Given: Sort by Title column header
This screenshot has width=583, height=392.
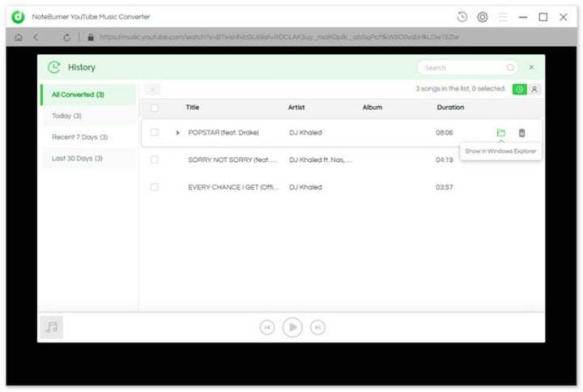Looking at the screenshot, I should click(x=193, y=108).
